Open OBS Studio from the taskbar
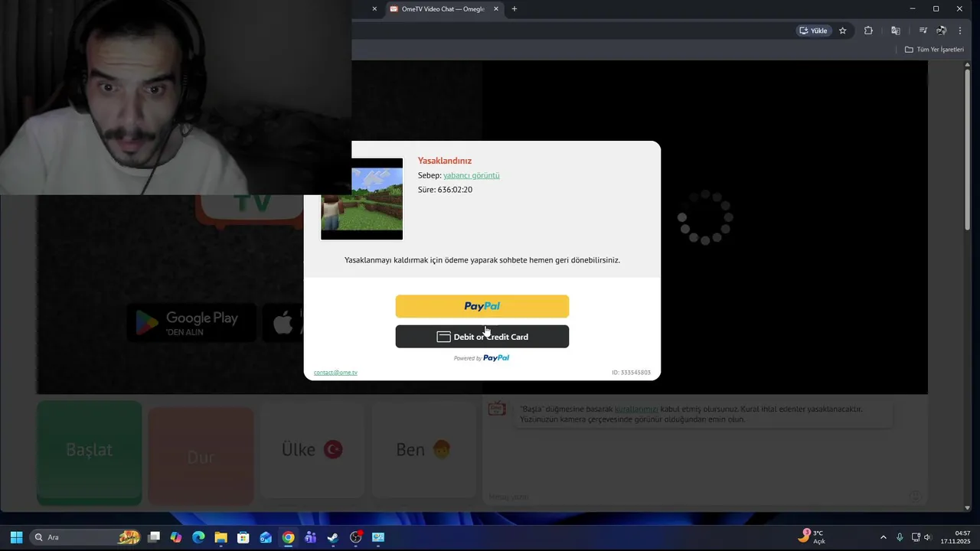Image resolution: width=980 pixels, height=551 pixels. [x=356, y=537]
